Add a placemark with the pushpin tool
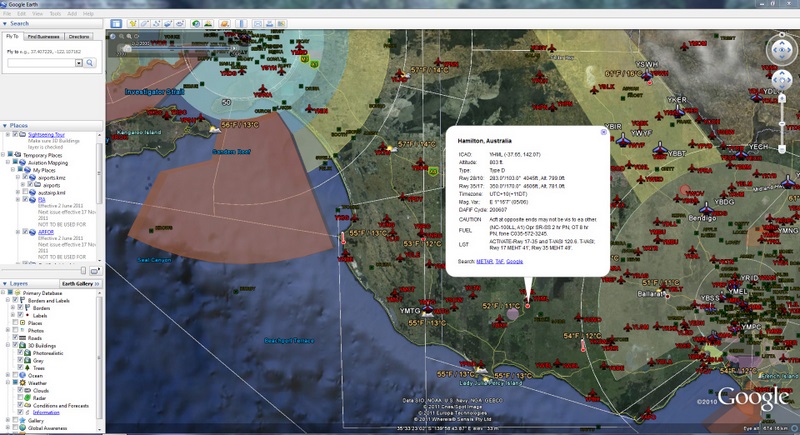This screenshot has width=800, height=435. pyautogui.click(x=133, y=23)
